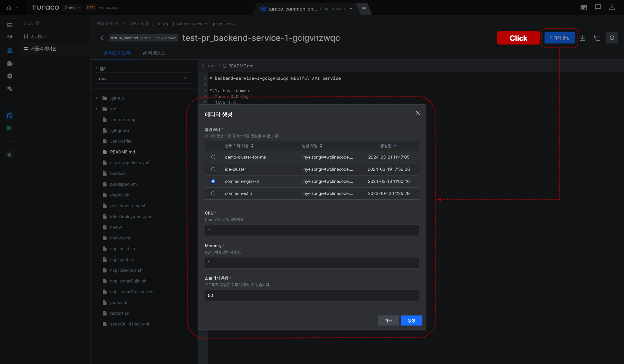
Task: Expand the src folder
Action: click(x=97, y=109)
